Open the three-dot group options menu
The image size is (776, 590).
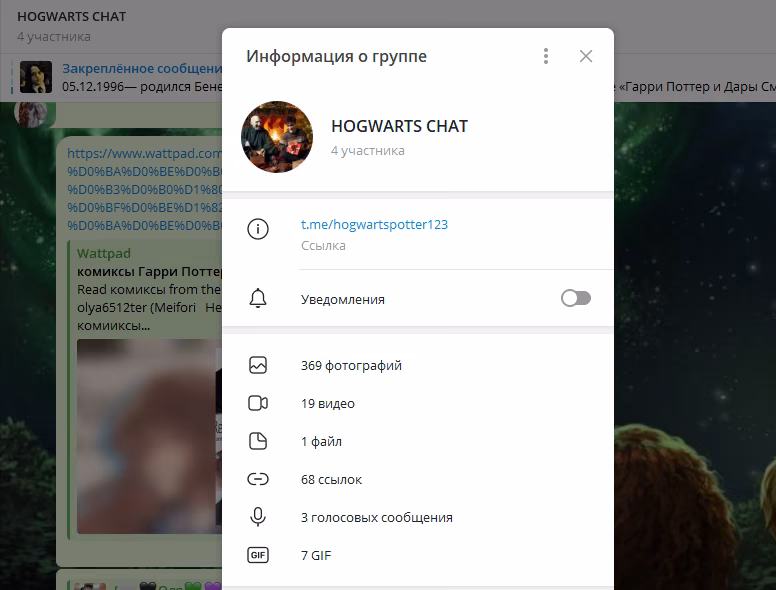(546, 56)
